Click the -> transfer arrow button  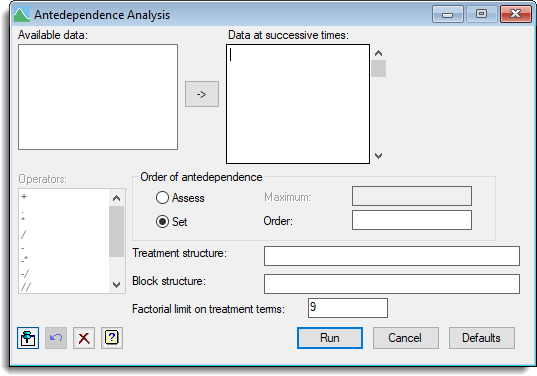(x=202, y=94)
